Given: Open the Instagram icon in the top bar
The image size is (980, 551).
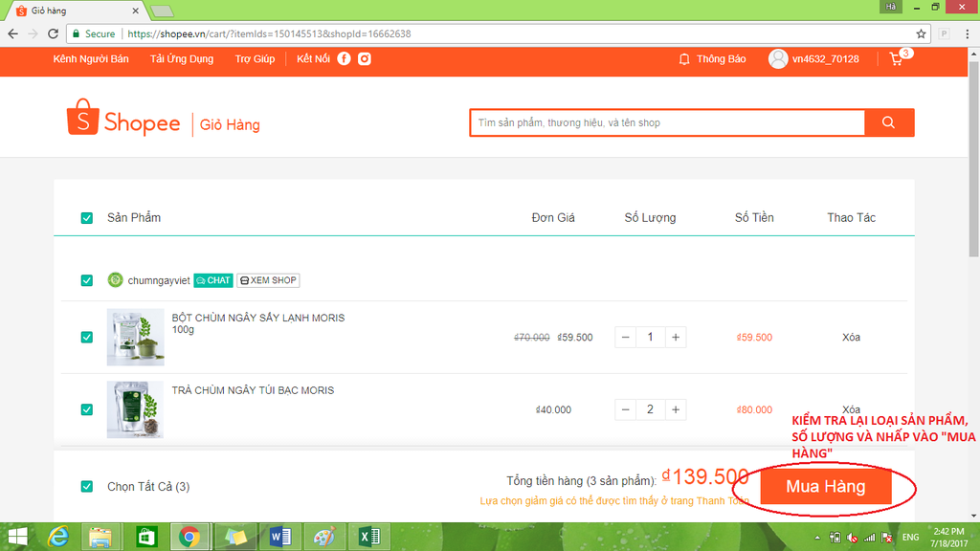Looking at the screenshot, I should (365, 58).
